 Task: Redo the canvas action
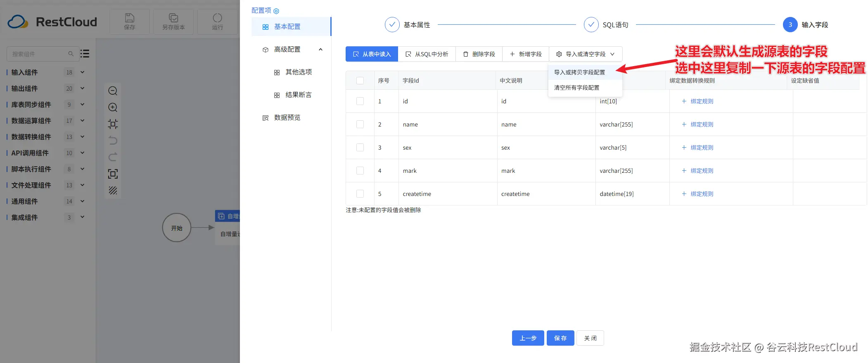point(113,157)
